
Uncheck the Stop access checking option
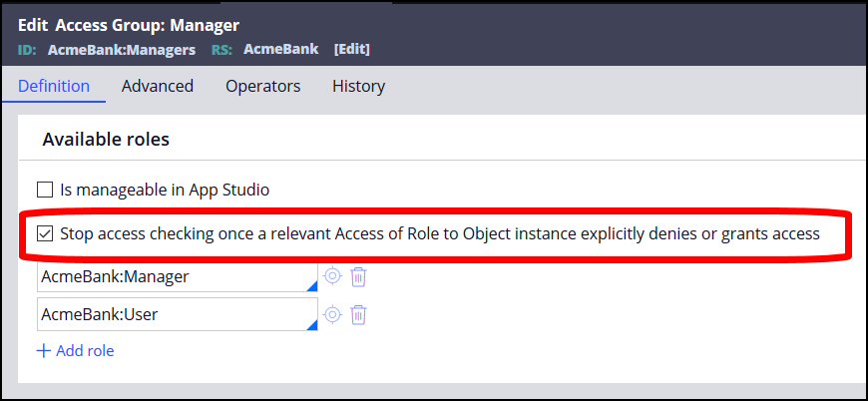(44, 234)
